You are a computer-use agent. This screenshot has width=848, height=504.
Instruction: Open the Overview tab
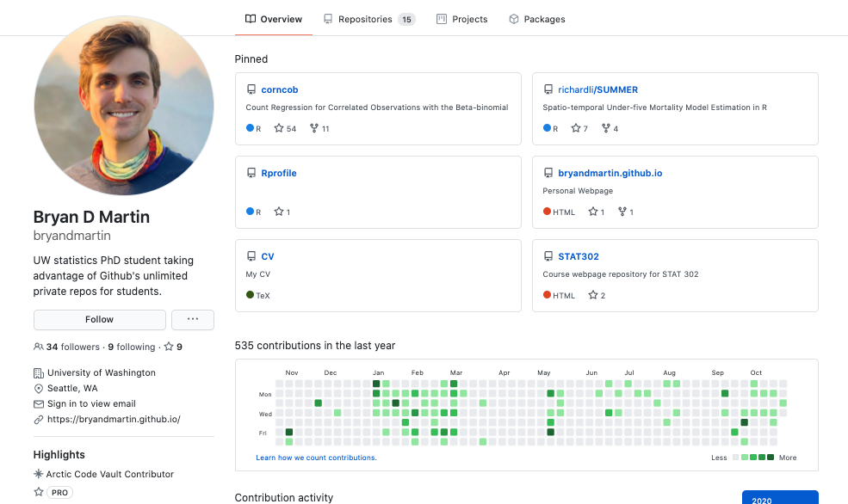(x=273, y=19)
